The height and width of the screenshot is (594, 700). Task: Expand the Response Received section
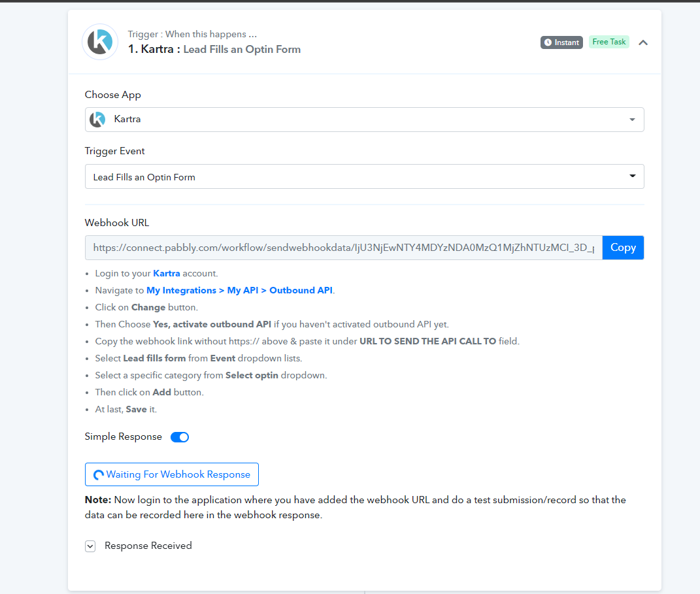[90, 546]
